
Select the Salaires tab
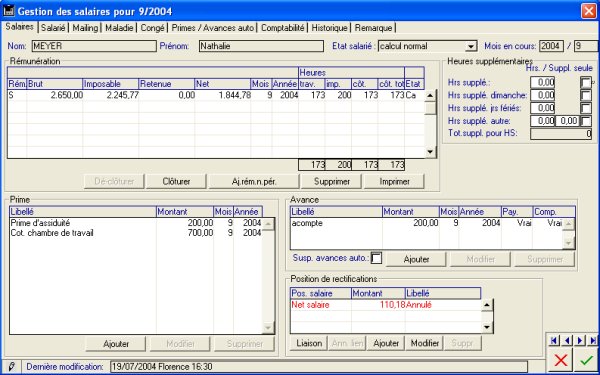[20, 27]
